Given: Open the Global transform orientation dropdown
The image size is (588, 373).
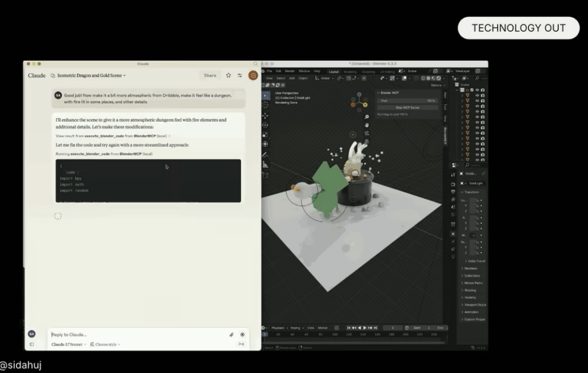Looking at the screenshot, I should (325, 79).
